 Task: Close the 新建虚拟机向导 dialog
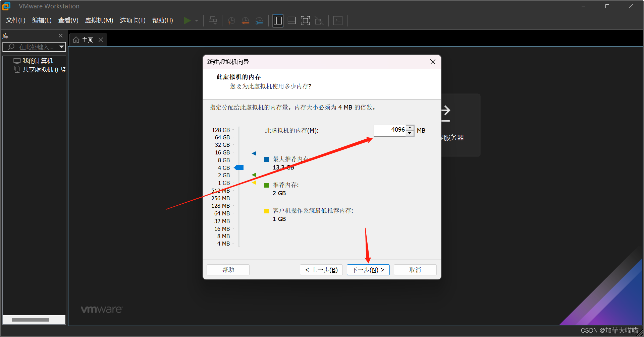(x=433, y=62)
